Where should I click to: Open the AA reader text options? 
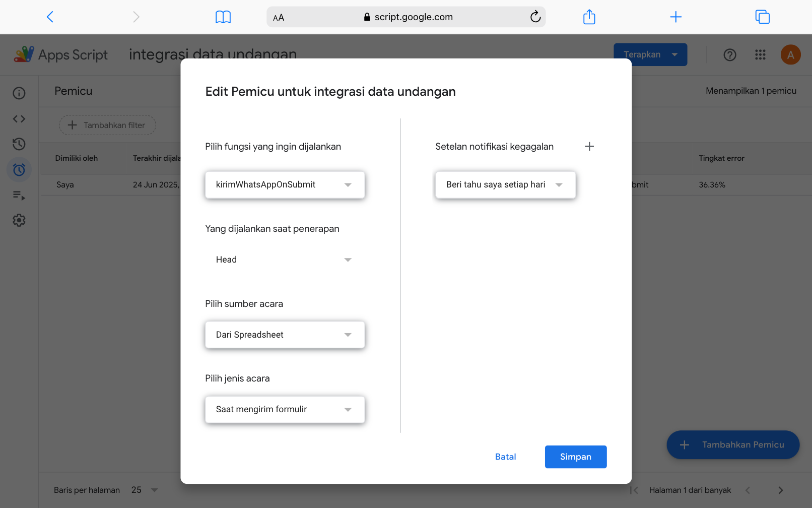279,18
